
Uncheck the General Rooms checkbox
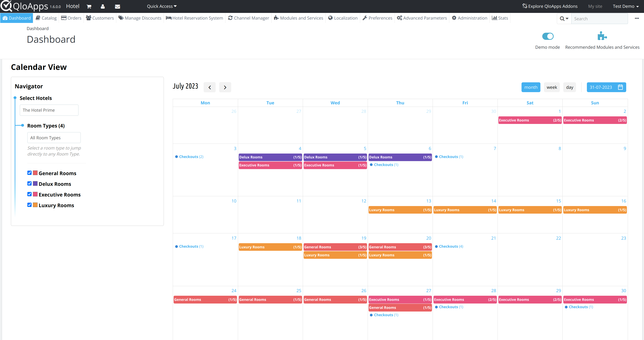click(x=30, y=173)
